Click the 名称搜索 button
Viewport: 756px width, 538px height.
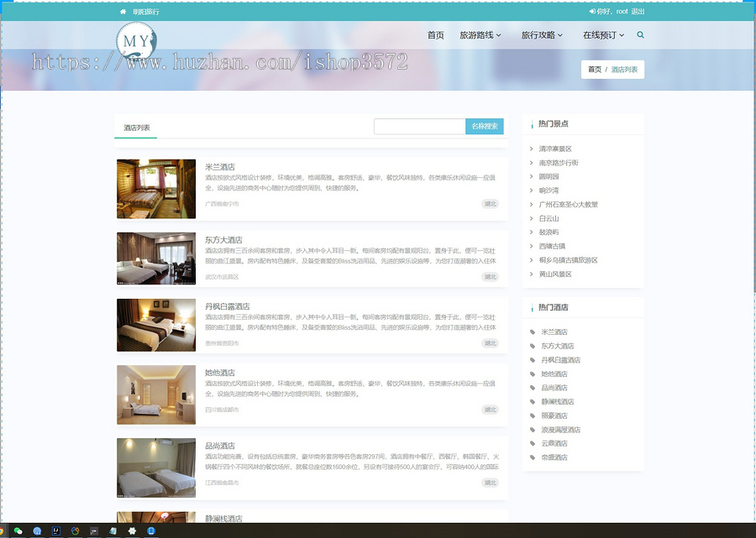tap(485, 126)
